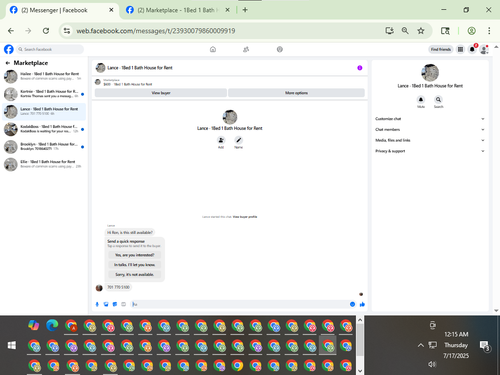500x375 pixels.
Task: Click the Add people icon under chat title
Action: [x=221, y=140]
